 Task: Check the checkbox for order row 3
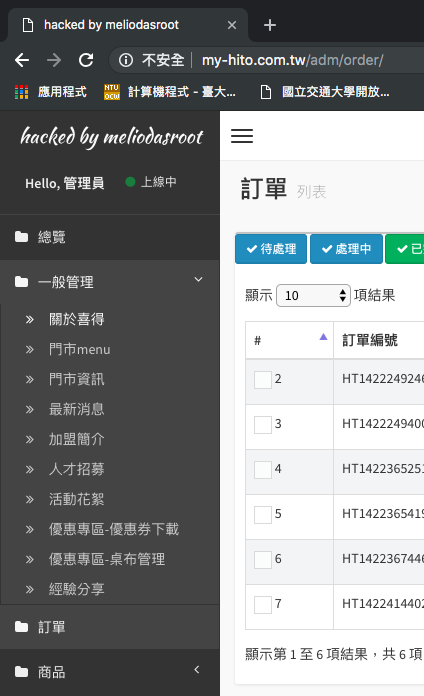tap(263, 425)
